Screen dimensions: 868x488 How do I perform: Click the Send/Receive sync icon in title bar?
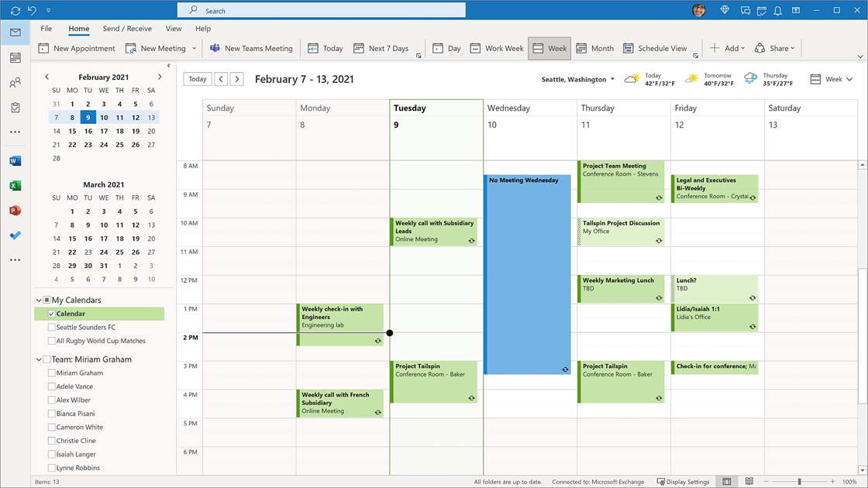tap(15, 11)
